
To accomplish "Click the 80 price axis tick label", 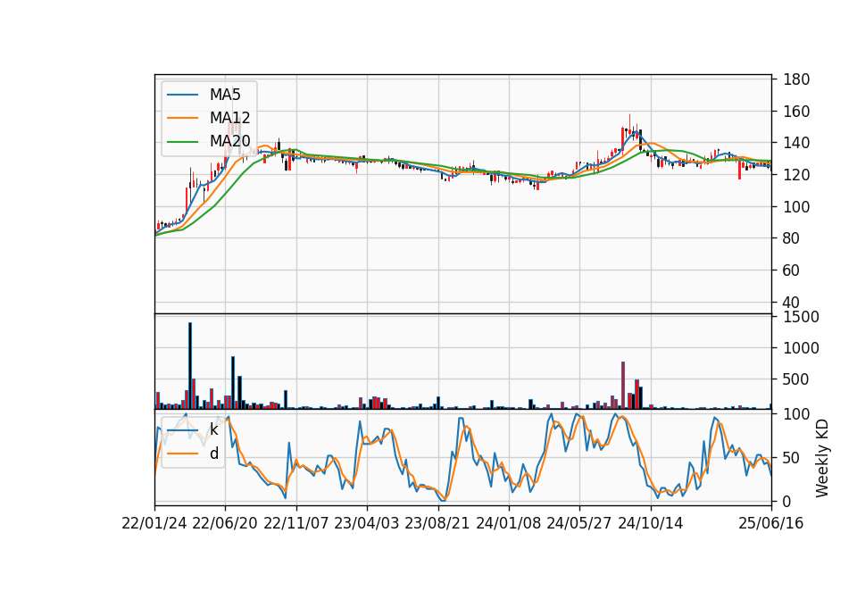I will coord(791,238).
